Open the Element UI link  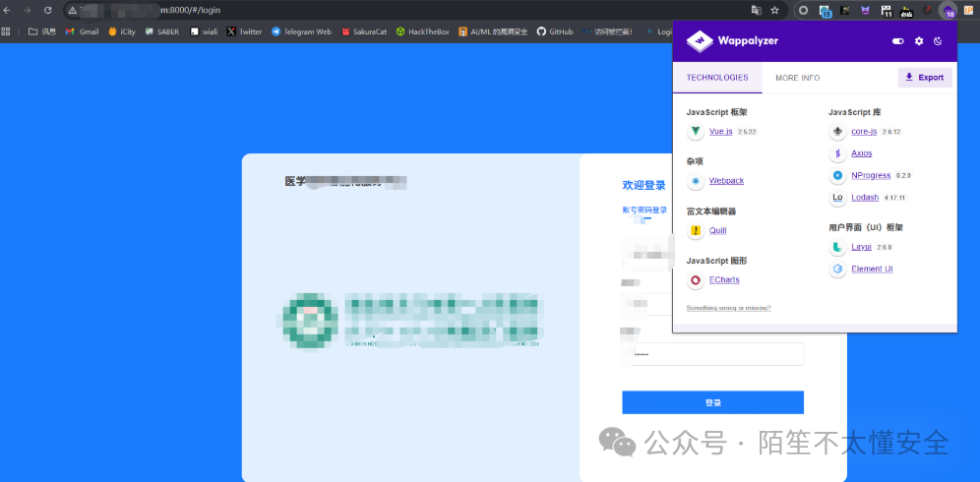pos(872,269)
